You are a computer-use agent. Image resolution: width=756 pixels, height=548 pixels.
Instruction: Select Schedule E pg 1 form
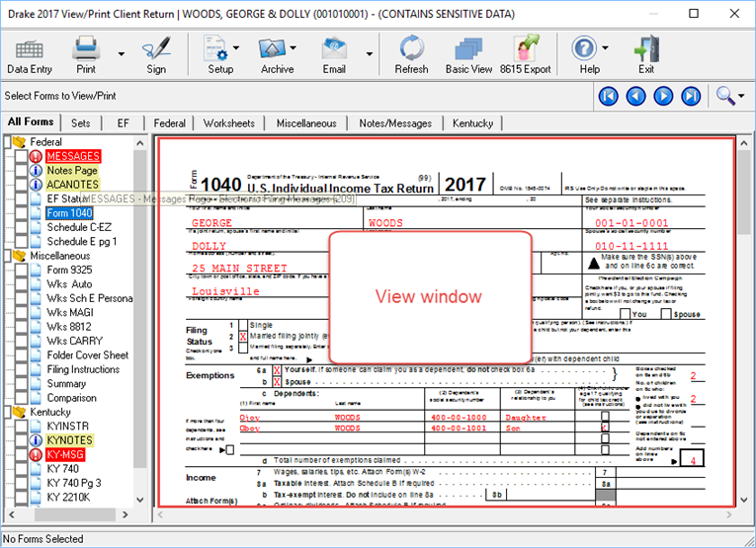[82, 241]
